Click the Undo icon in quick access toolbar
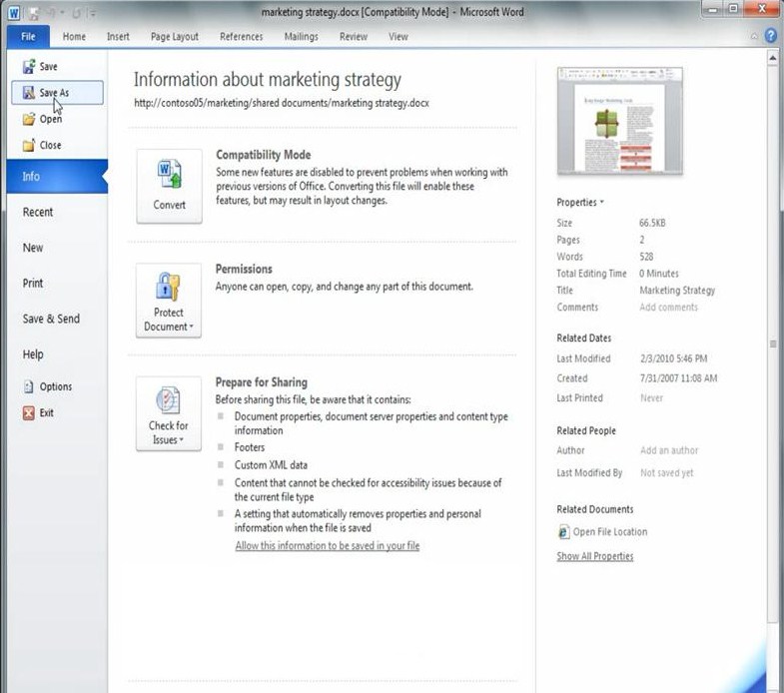784x693 pixels. click(52, 13)
